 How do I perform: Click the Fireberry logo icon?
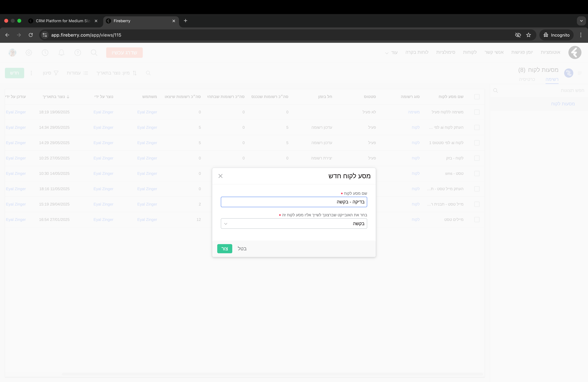click(x=575, y=52)
